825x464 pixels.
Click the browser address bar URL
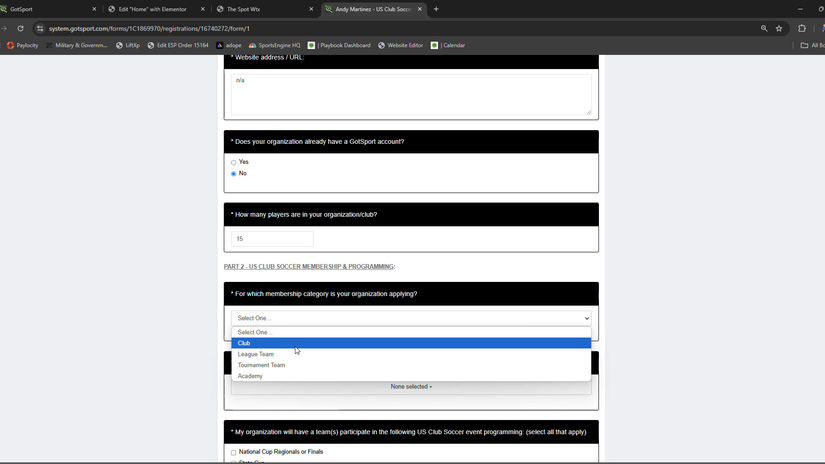point(149,28)
